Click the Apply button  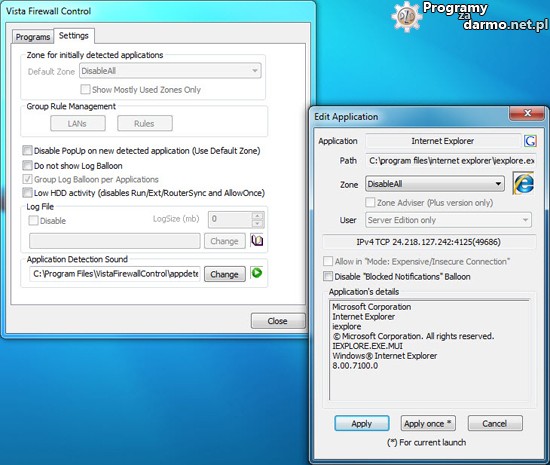[362, 423]
